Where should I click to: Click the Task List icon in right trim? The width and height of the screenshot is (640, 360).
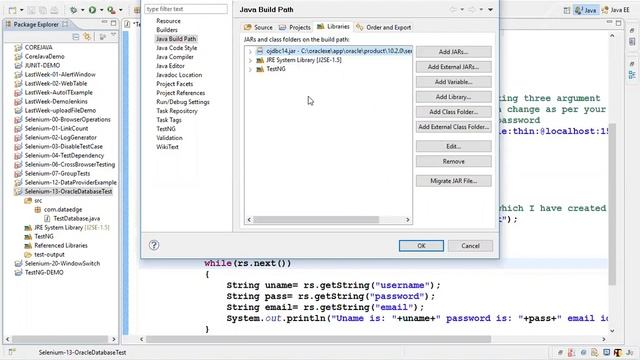click(x=632, y=41)
